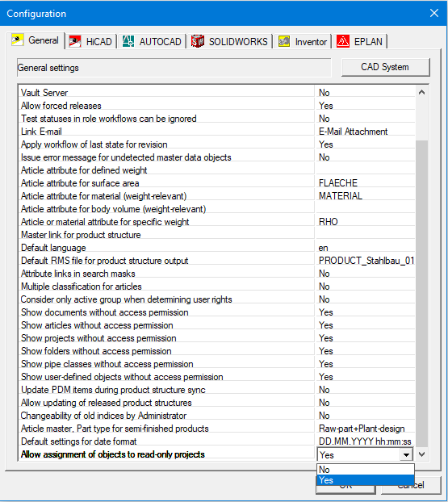The height and width of the screenshot is (502, 448).
Task: Select the General tab label
Action: pos(44,40)
